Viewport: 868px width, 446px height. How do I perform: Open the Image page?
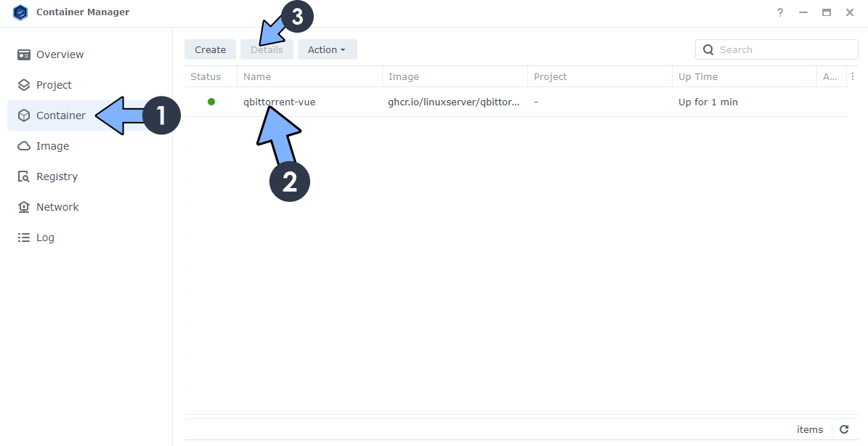[89, 146]
